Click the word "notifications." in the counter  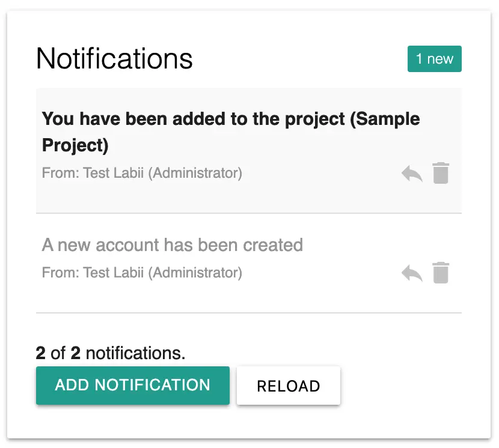click(x=135, y=353)
